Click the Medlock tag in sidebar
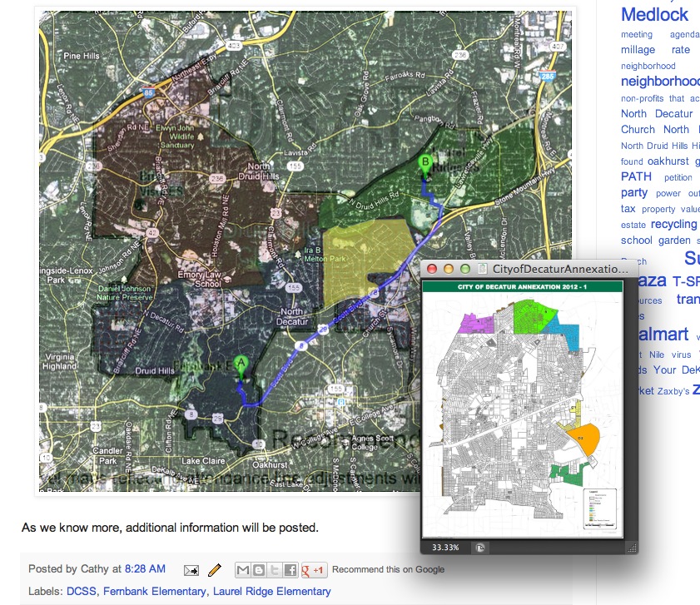This screenshot has height=605, width=700. pos(654,15)
